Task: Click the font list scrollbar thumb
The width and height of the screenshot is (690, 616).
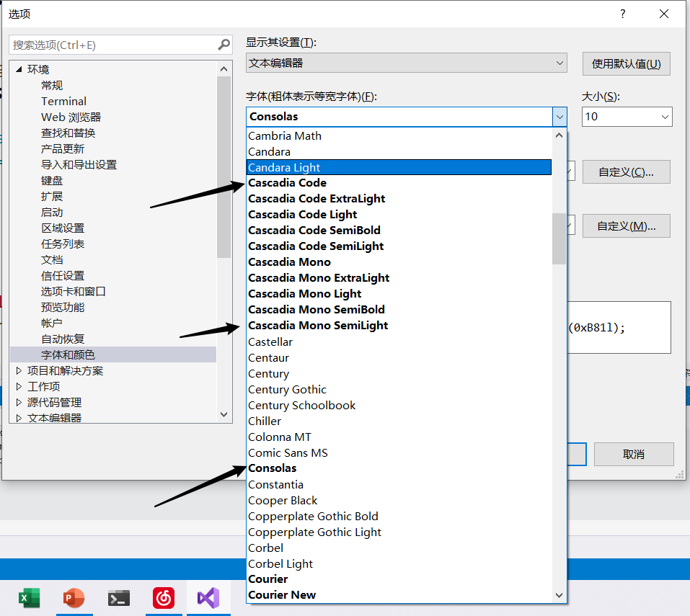Action: [x=559, y=238]
